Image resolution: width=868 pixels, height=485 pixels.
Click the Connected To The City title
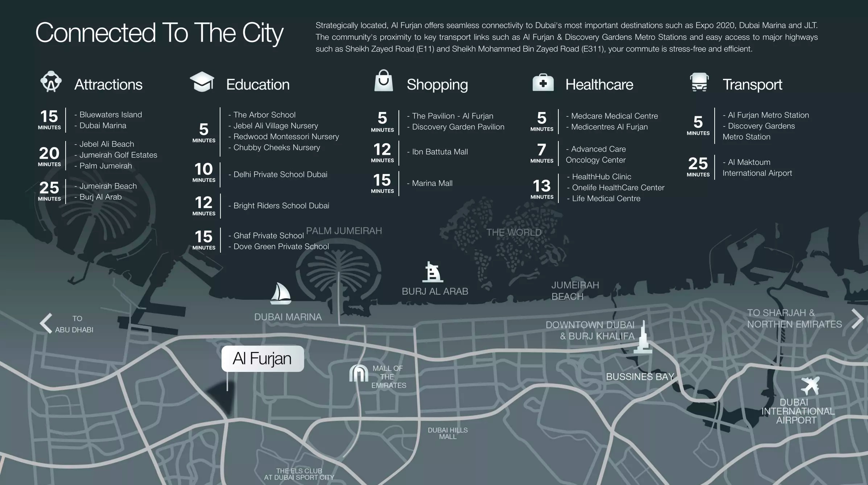(x=159, y=33)
